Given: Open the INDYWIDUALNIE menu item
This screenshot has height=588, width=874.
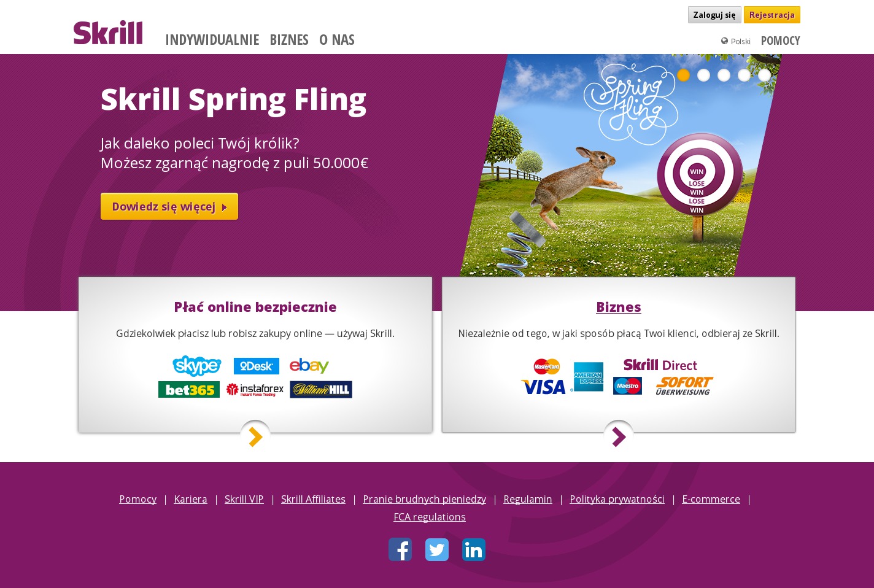Looking at the screenshot, I should pyautogui.click(x=212, y=40).
